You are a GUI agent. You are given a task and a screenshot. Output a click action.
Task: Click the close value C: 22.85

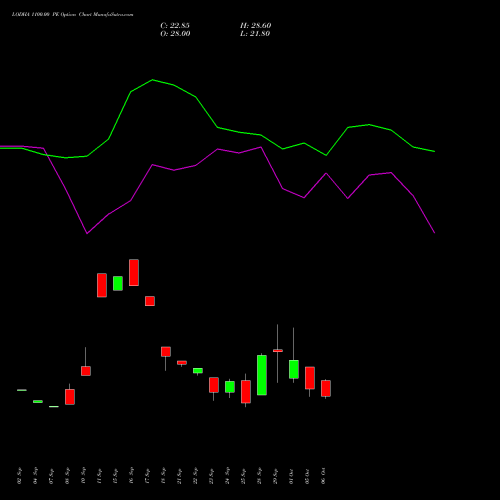coord(175,26)
